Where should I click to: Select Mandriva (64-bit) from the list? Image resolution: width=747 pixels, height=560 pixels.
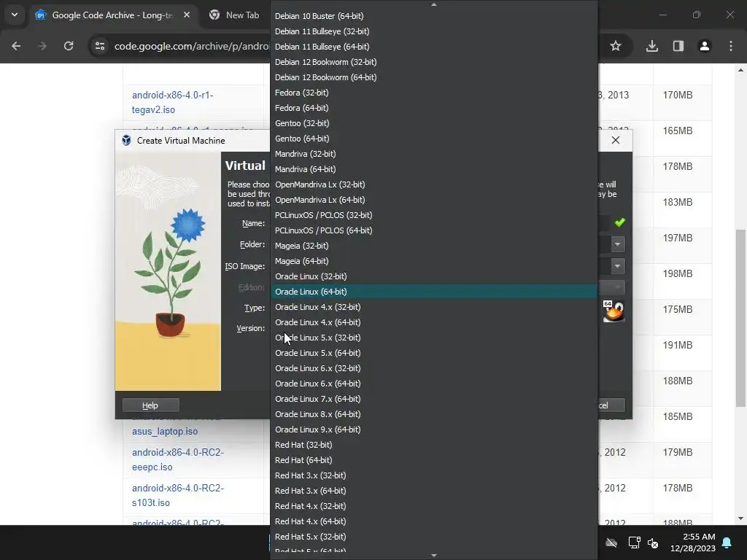click(434, 169)
